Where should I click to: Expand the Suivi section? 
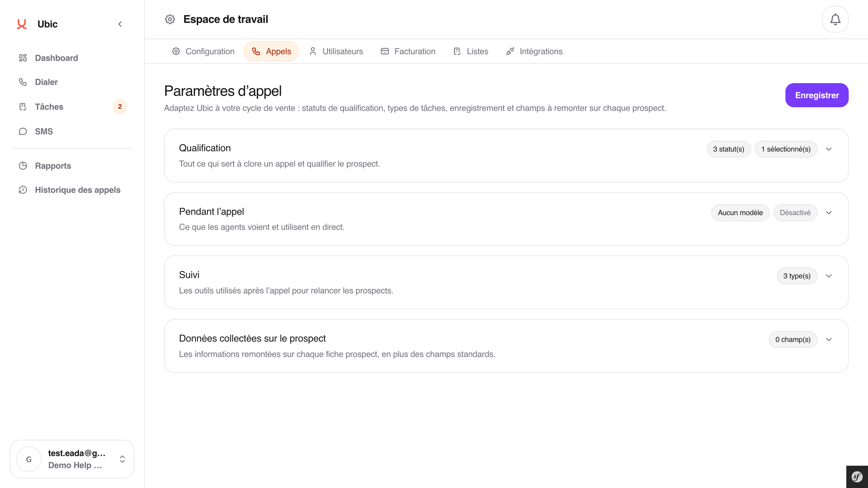(x=829, y=276)
